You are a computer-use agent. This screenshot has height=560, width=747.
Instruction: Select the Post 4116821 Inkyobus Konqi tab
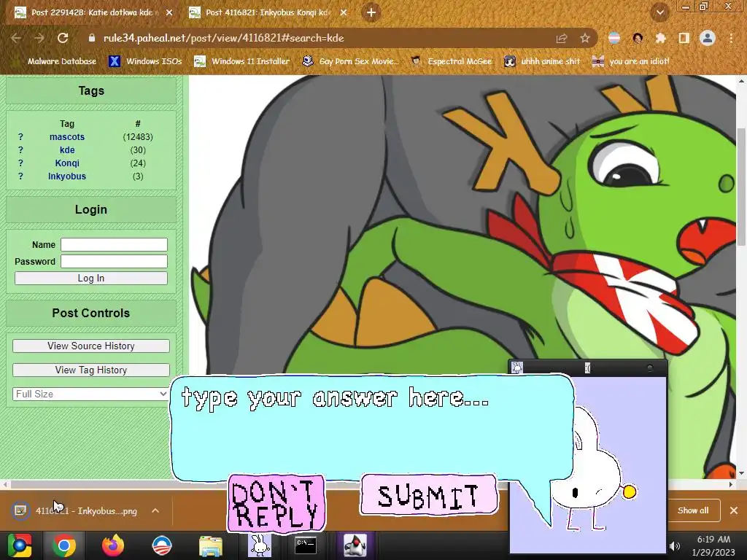[267, 12]
